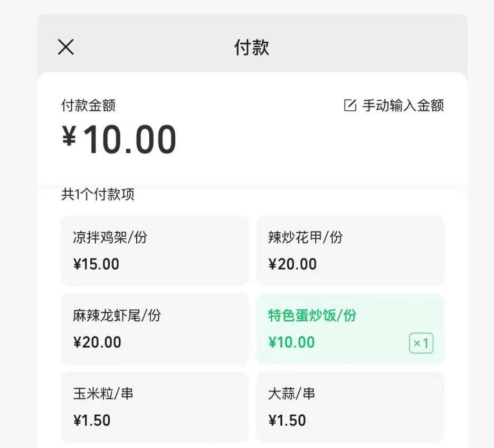The height and width of the screenshot is (448, 494).
Task: Select the 凉拌鸡架/份 item card
Action: coord(154,251)
